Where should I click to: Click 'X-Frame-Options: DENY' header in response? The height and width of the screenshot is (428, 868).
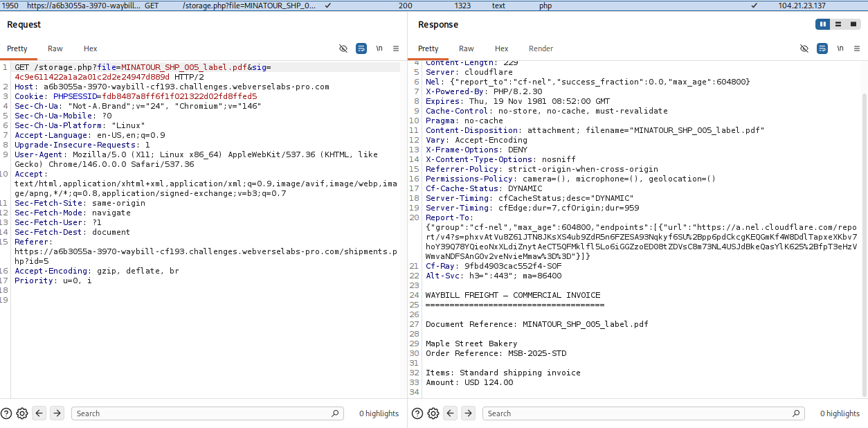(476, 150)
